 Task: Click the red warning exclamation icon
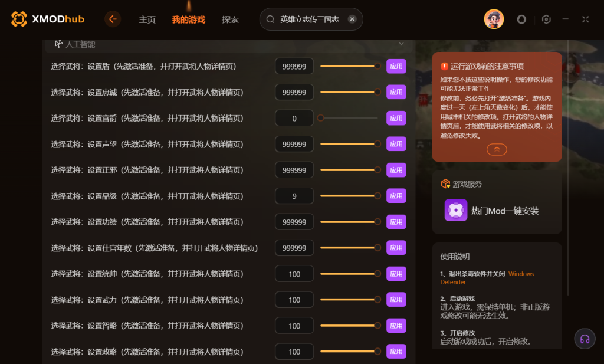(x=444, y=66)
